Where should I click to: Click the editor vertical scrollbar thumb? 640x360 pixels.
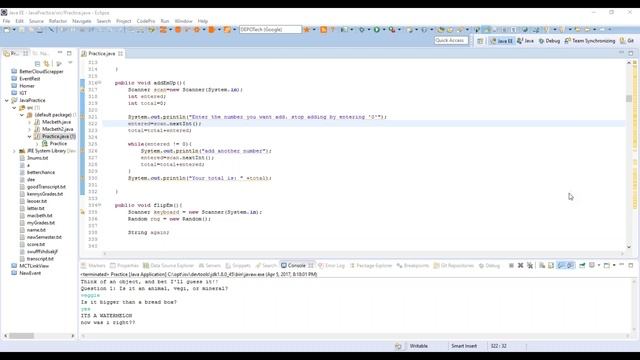629,98
